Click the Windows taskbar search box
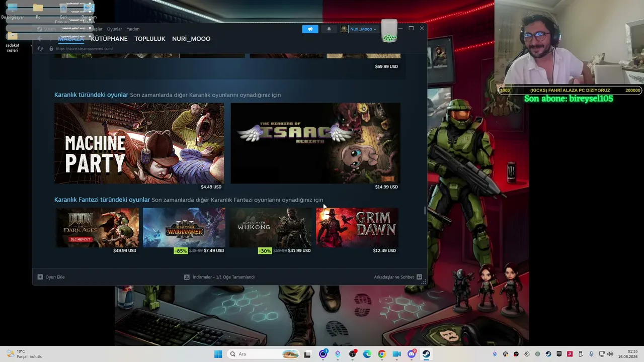Viewport: 644px width, 362px height. pos(263,354)
